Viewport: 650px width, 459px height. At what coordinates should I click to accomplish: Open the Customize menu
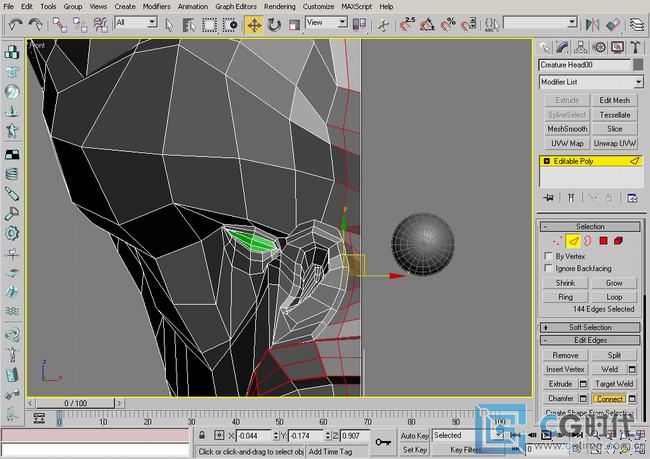click(318, 7)
